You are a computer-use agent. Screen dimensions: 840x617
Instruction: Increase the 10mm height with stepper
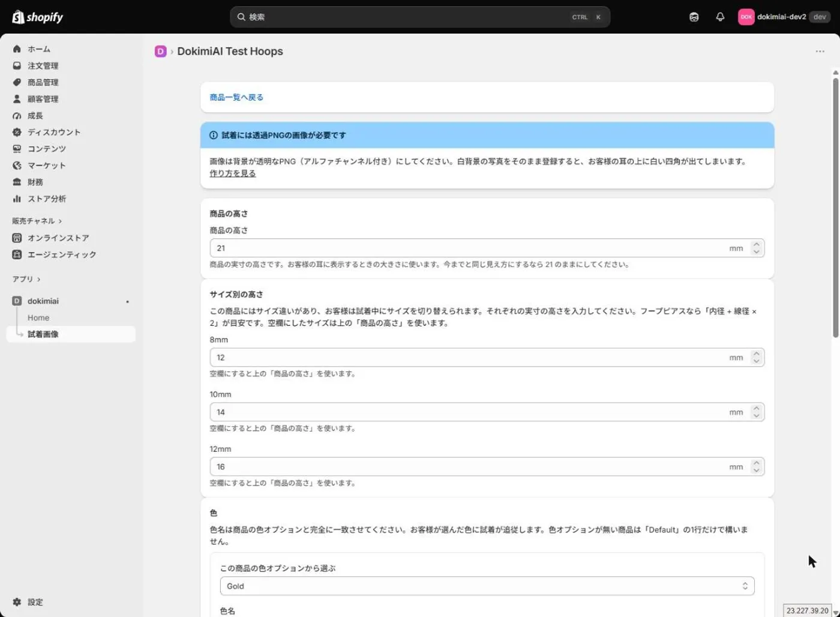click(757, 408)
